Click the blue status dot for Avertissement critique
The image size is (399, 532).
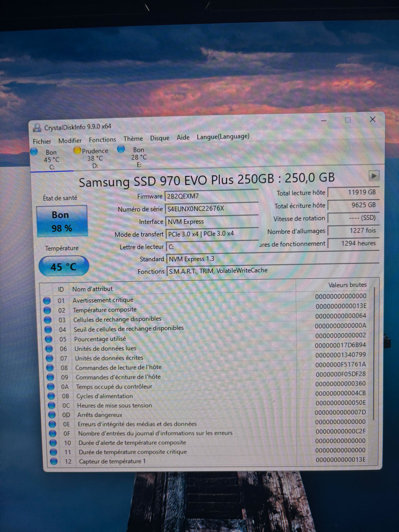[47, 300]
